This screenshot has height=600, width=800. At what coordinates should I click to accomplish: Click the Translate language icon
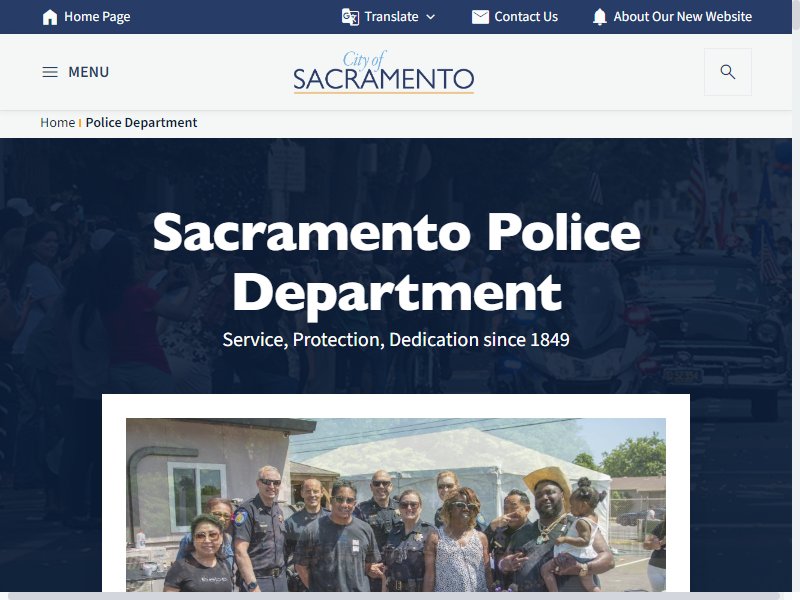tap(350, 17)
